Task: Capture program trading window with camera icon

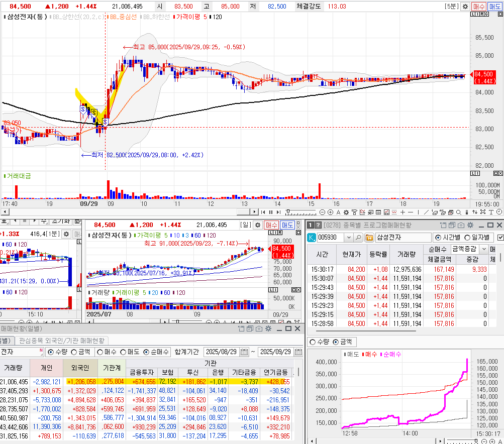Action: pyautogui.click(x=461, y=225)
